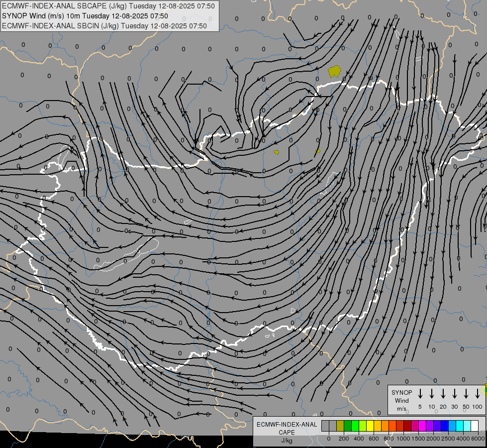Select the dark red CAPE legend swatch
Image resolution: width=487 pixels, height=448 pixels.
click(407, 426)
